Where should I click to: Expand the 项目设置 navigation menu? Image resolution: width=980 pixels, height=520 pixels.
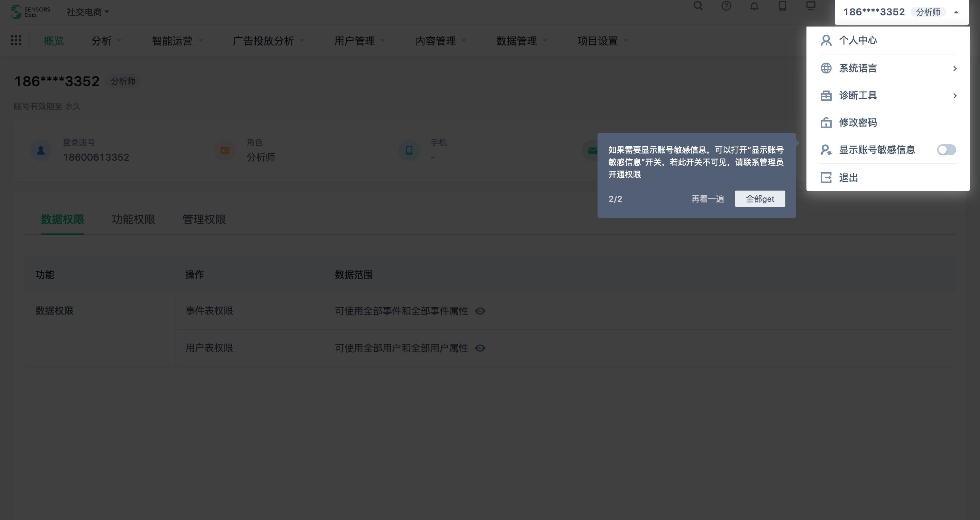[603, 41]
